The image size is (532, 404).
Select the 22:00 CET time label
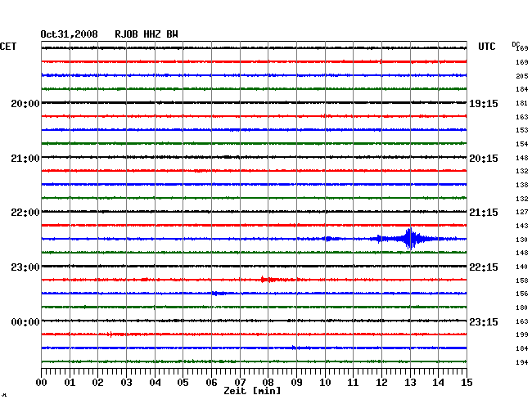click(x=25, y=213)
